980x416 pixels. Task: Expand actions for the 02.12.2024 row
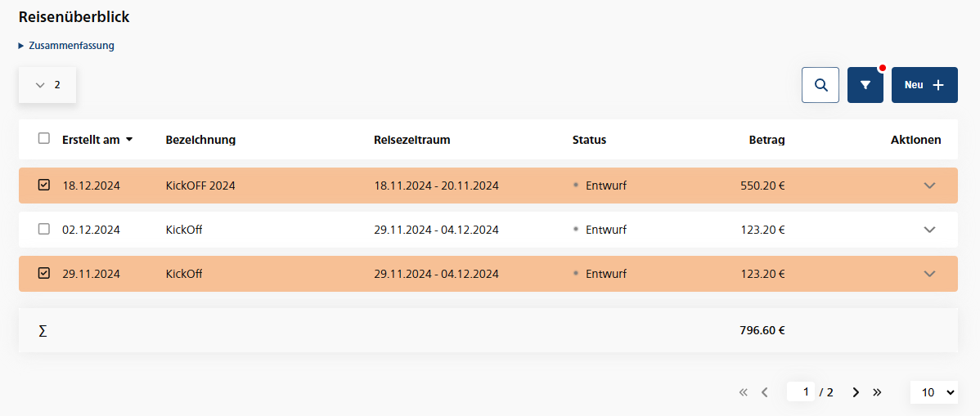coord(929,230)
